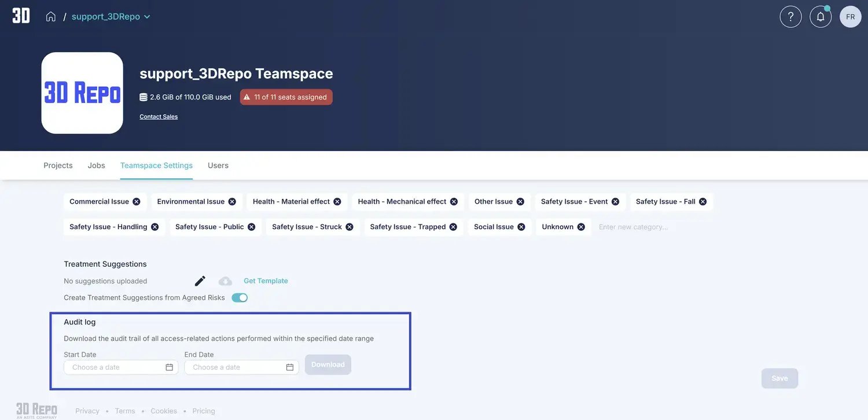868x420 pixels.
Task: Click the Contact Sales link
Action: 159,117
